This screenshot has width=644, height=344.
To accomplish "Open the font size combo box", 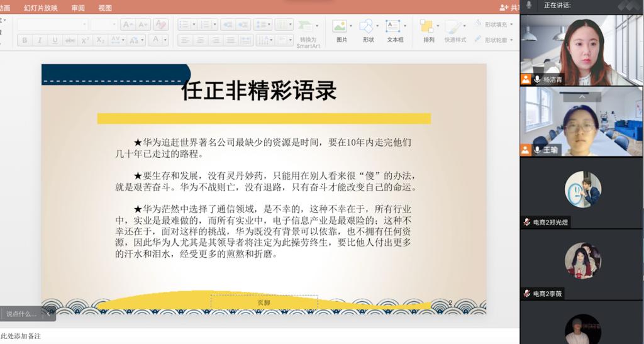I will coord(104,25).
